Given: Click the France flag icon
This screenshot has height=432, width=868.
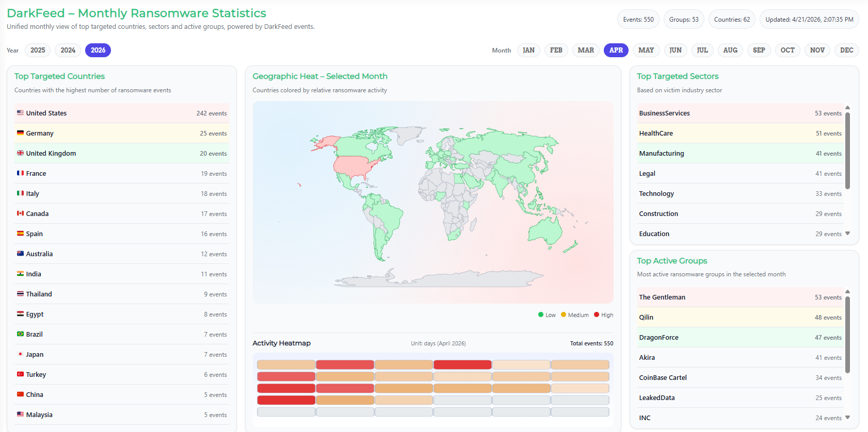Looking at the screenshot, I should (20, 173).
